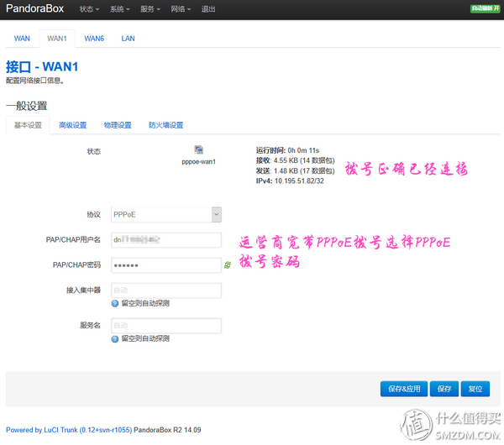Expand the 状态 menu in navbar
This screenshot has height=445, width=504.
89,9
